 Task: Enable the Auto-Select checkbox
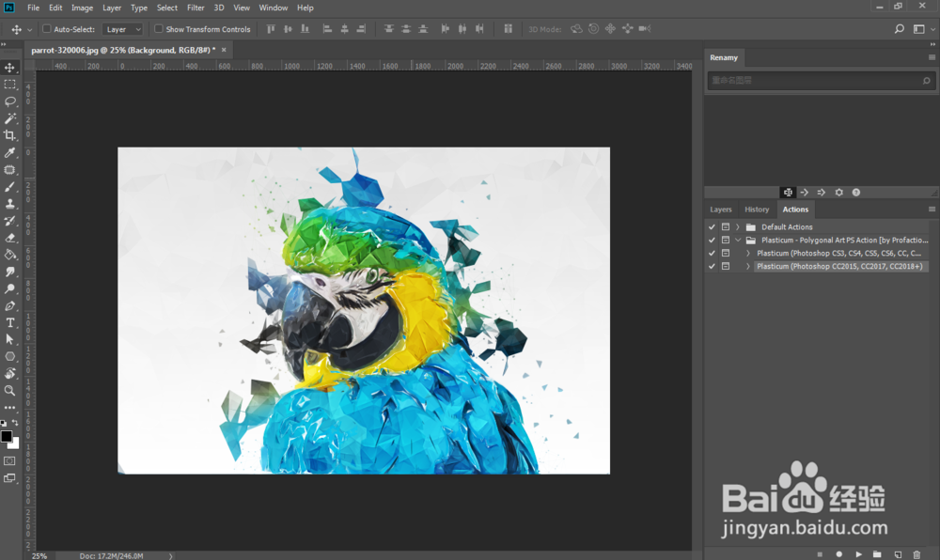47,29
